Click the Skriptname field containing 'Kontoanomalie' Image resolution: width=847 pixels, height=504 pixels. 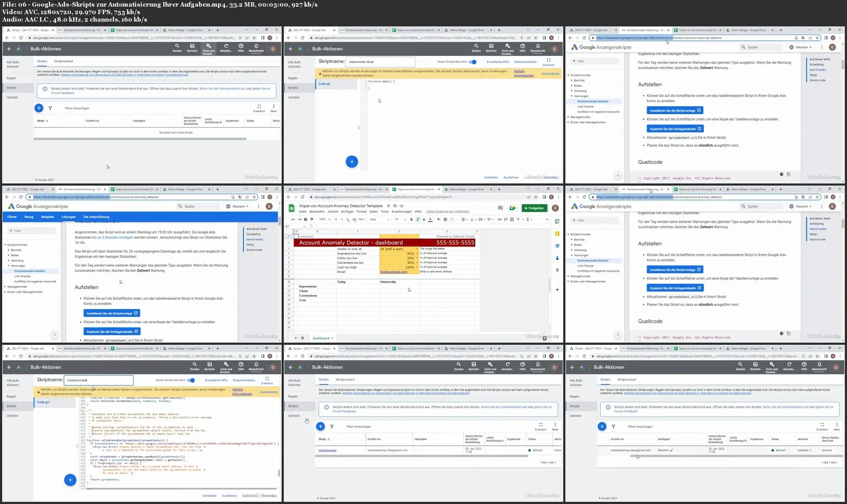pos(98,380)
